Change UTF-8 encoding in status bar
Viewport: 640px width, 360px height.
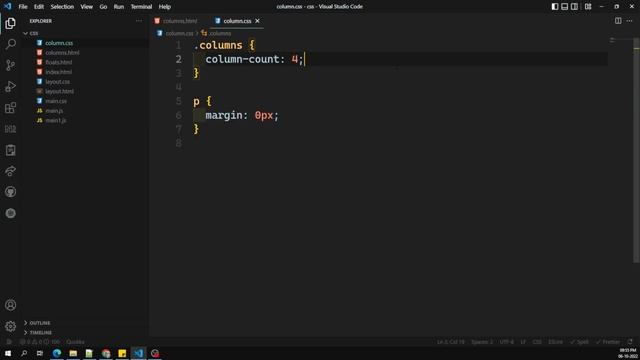(x=507, y=342)
